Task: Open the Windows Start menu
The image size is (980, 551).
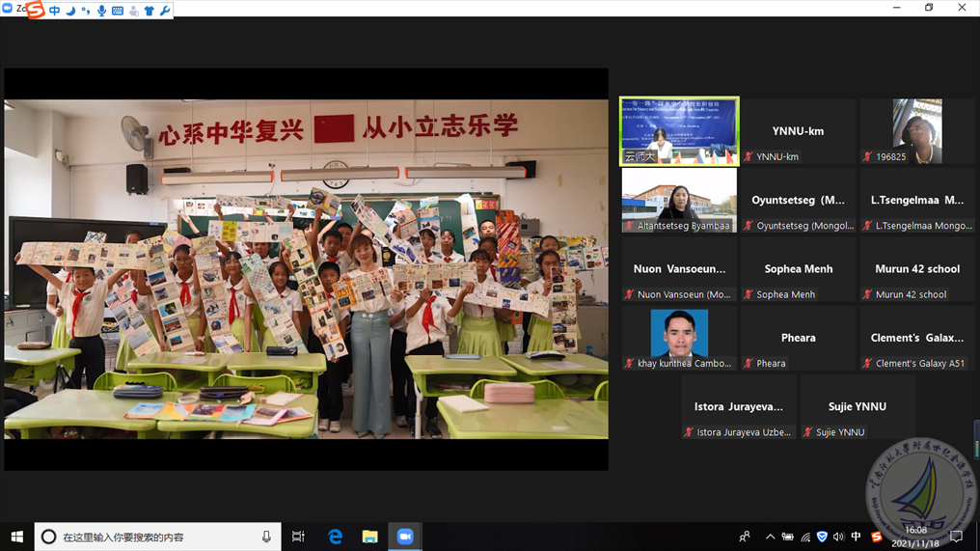Action: (16, 537)
